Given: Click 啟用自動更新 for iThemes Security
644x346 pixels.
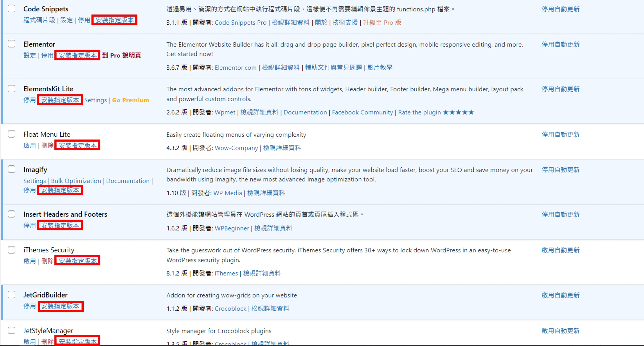Looking at the screenshot, I should click(x=561, y=250).
